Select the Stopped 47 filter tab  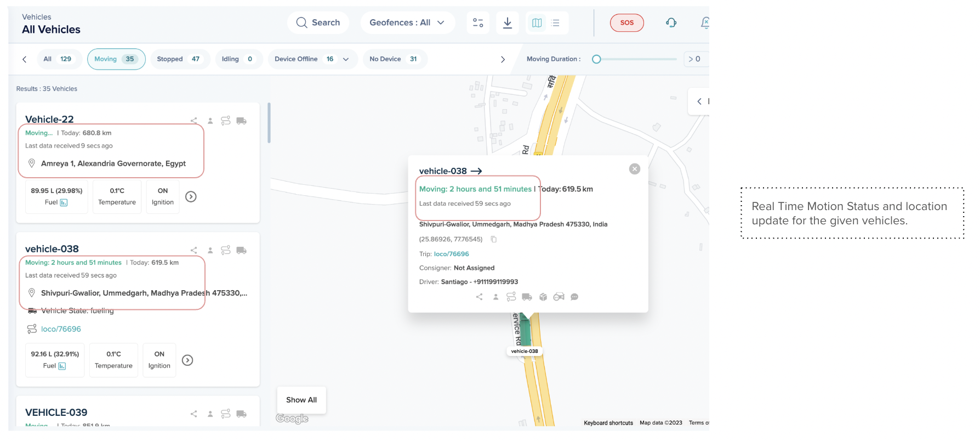click(179, 59)
